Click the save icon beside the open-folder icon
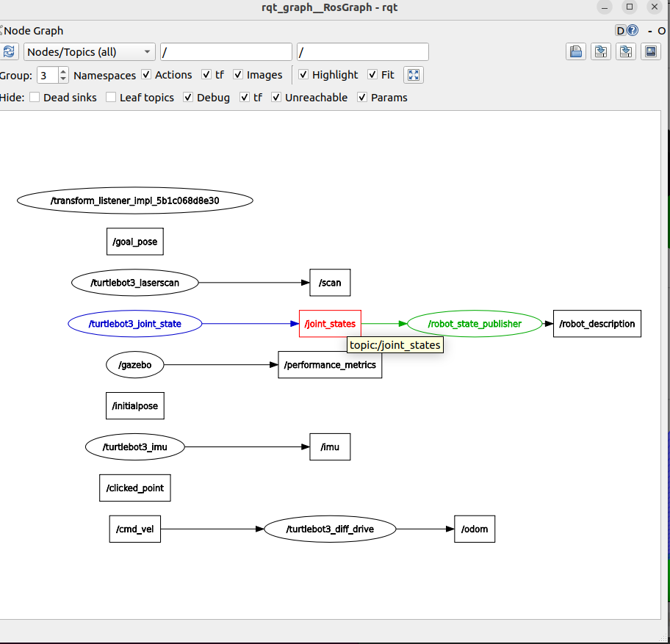The height and width of the screenshot is (644, 670). 601,51
